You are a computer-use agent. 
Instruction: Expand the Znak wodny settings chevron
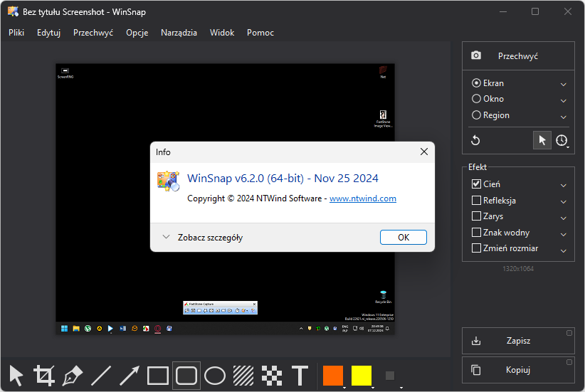(x=564, y=234)
